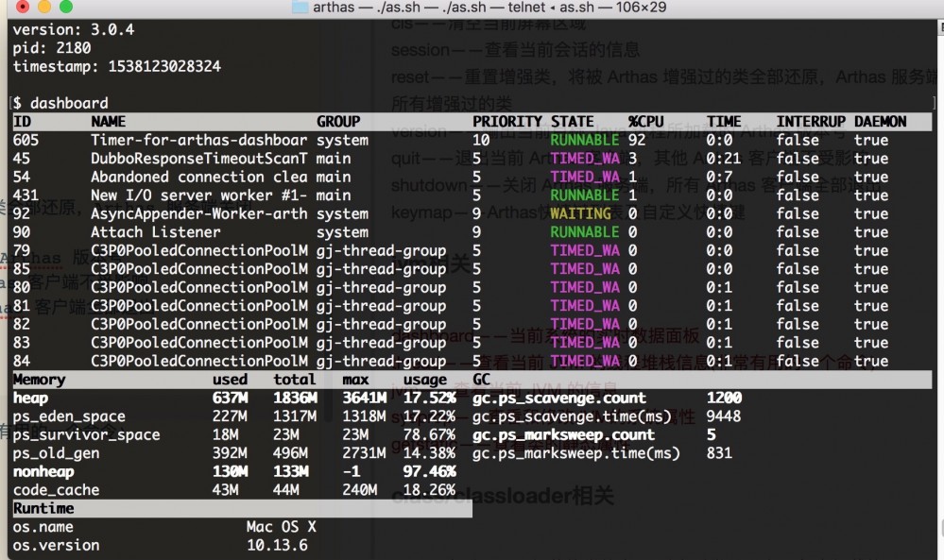944x560 pixels.
Task: Click the yellow WAITING state
Action: tap(580, 214)
